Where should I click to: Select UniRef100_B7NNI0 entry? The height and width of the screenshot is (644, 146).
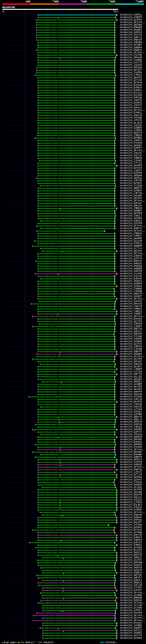(131, 87)
